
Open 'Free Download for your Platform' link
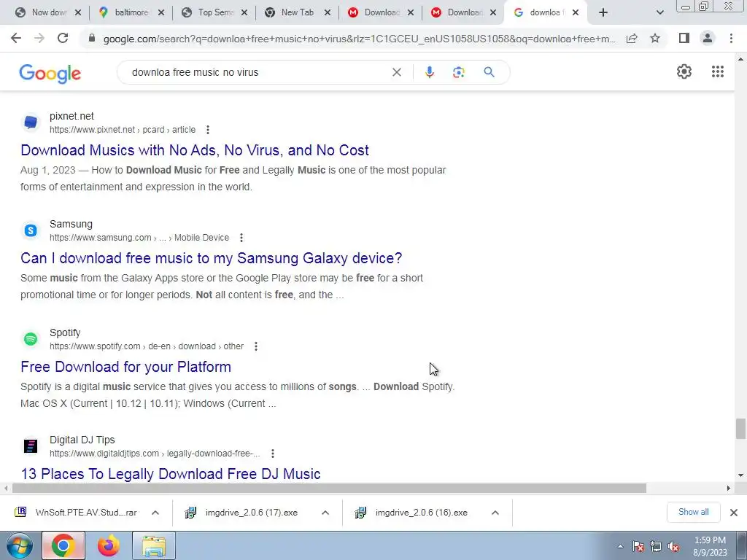(x=125, y=367)
